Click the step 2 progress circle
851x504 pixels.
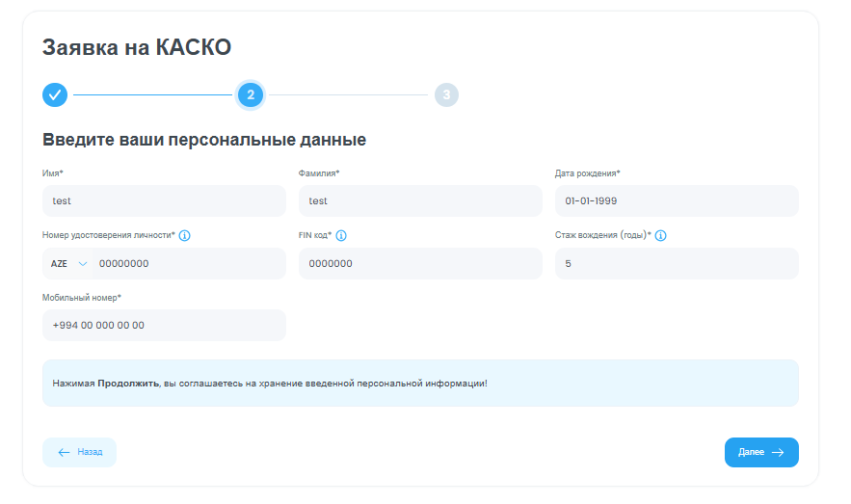pos(251,94)
